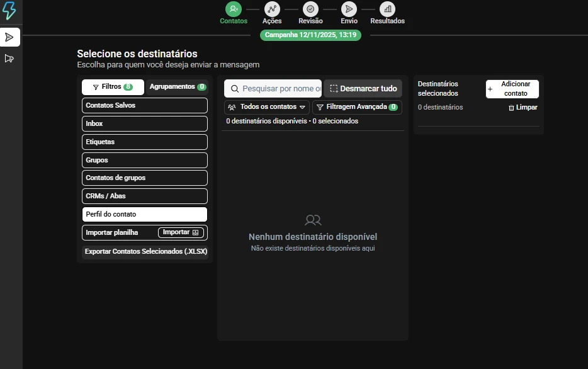This screenshot has width=588, height=369.
Task: Click the Importar button for spreadsheet
Action: pyautogui.click(x=180, y=232)
